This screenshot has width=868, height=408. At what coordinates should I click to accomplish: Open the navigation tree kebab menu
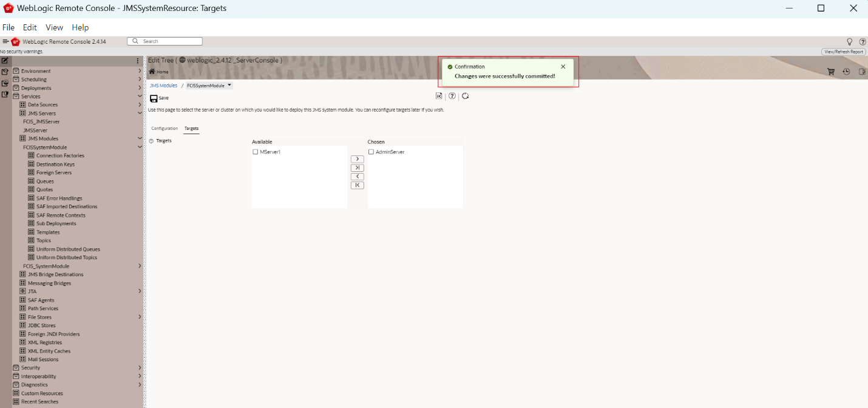pyautogui.click(x=138, y=61)
